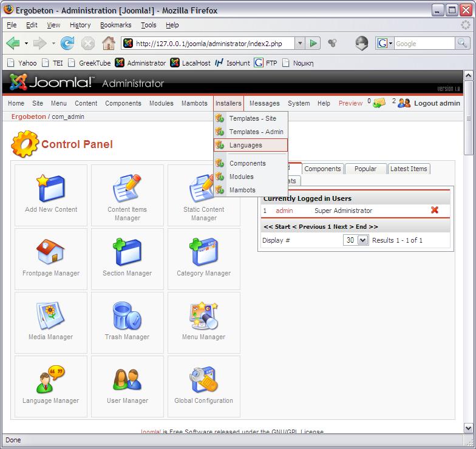The width and height of the screenshot is (476, 449).
Task: Click the Google search input field
Action: [x=424, y=44]
